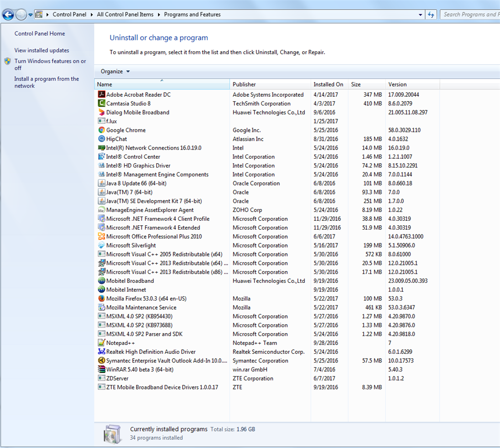Select the Mozilla Maintenance Service icon

[x=102, y=307]
